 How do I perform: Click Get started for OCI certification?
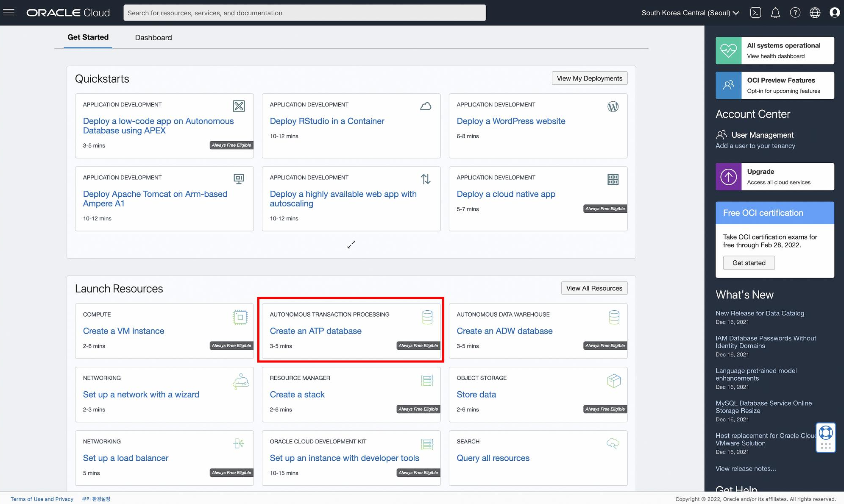pos(749,263)
